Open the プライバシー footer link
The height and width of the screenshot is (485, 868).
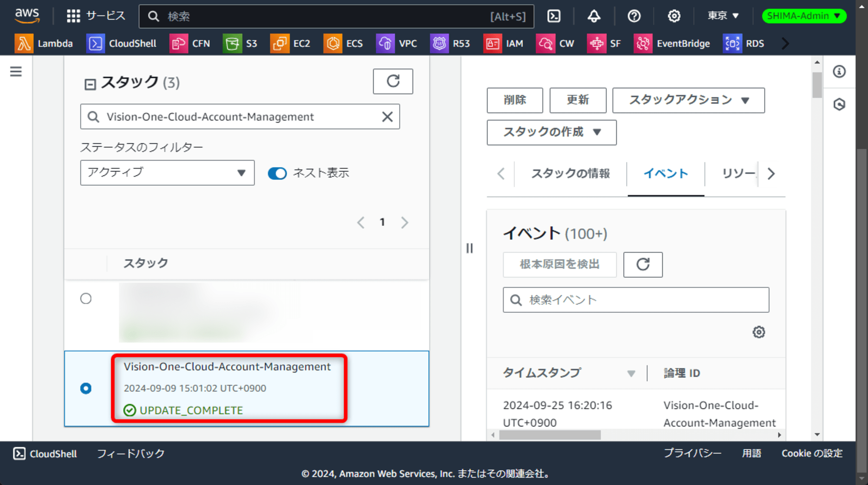click(693, 453)
